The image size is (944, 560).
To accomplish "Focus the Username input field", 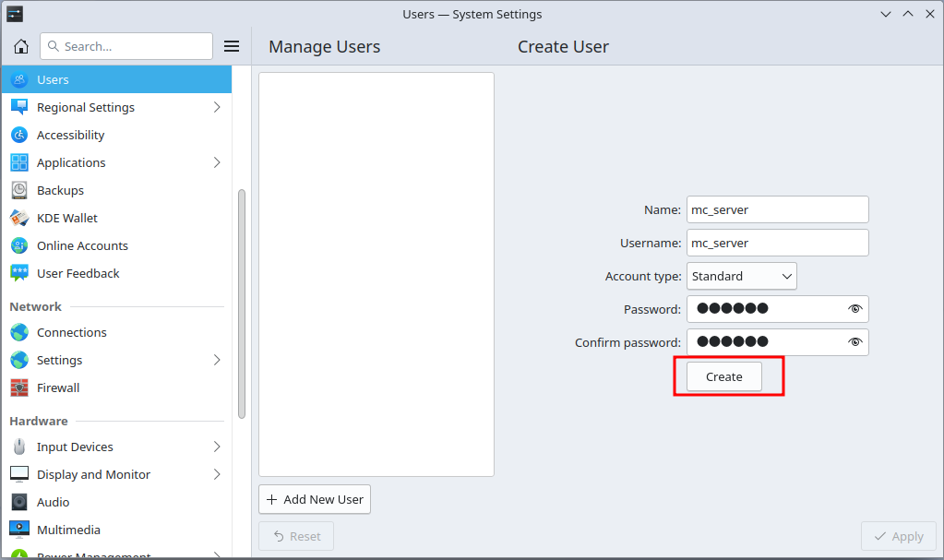I will pyautogui.click(x=777, y=243).
